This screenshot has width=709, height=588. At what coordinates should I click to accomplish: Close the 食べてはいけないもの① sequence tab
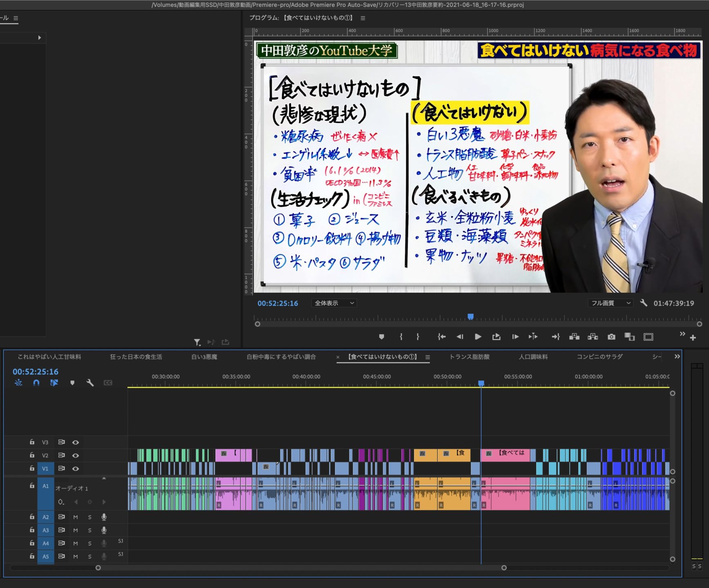coord(338,357)
